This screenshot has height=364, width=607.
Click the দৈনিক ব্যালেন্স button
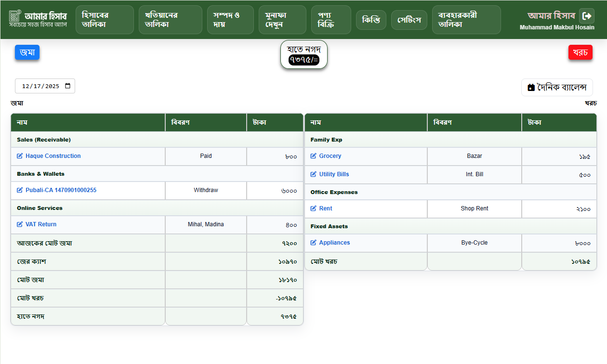pos(557,88)
